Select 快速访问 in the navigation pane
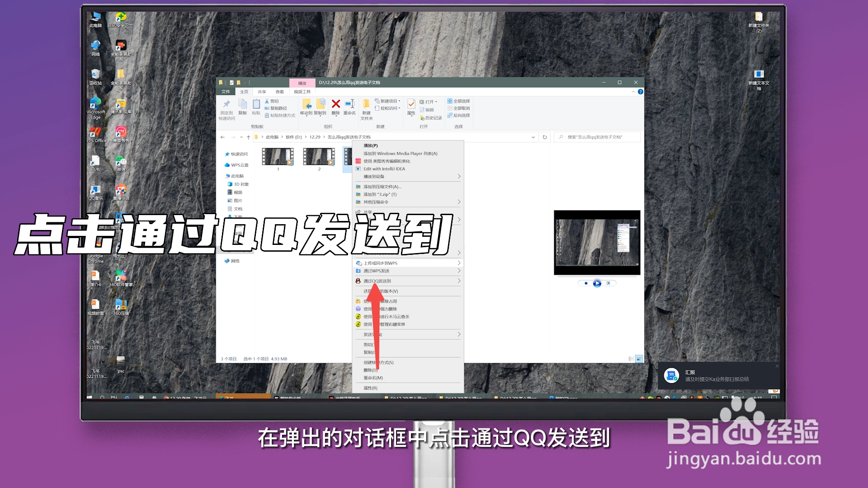Screen dimensions: 868x488 pos(236,154)
